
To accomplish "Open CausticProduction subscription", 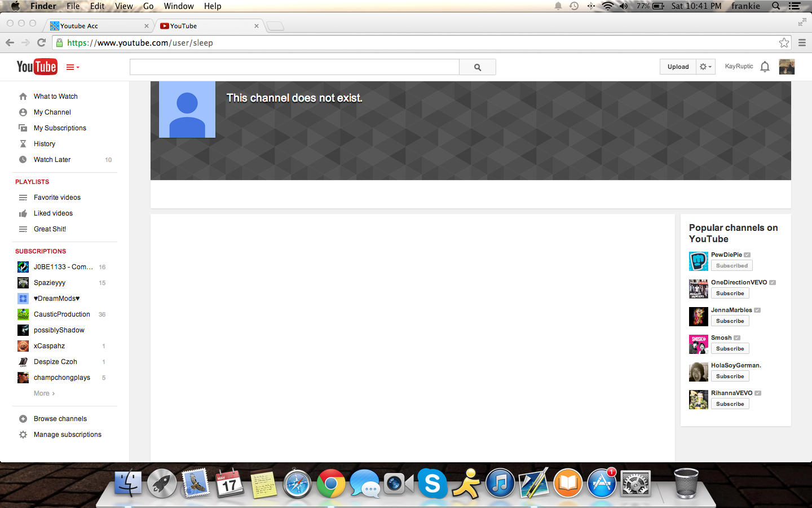I will point(61,314).
